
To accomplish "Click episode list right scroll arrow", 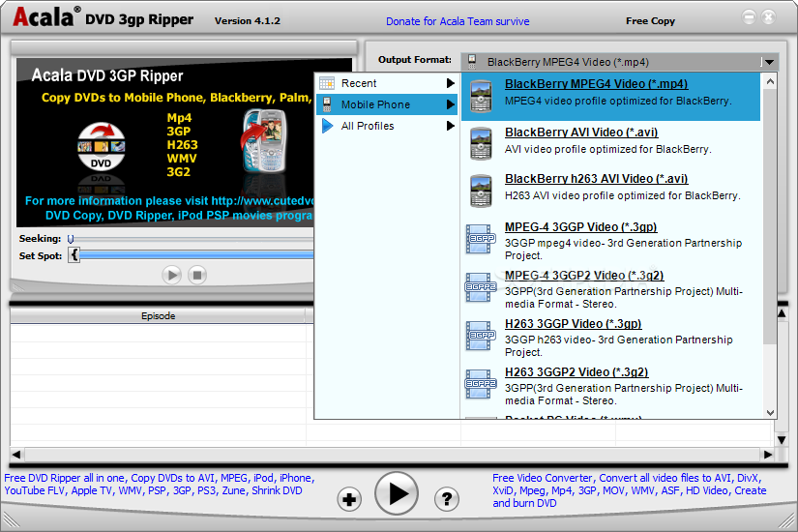I will coord(767,454).
